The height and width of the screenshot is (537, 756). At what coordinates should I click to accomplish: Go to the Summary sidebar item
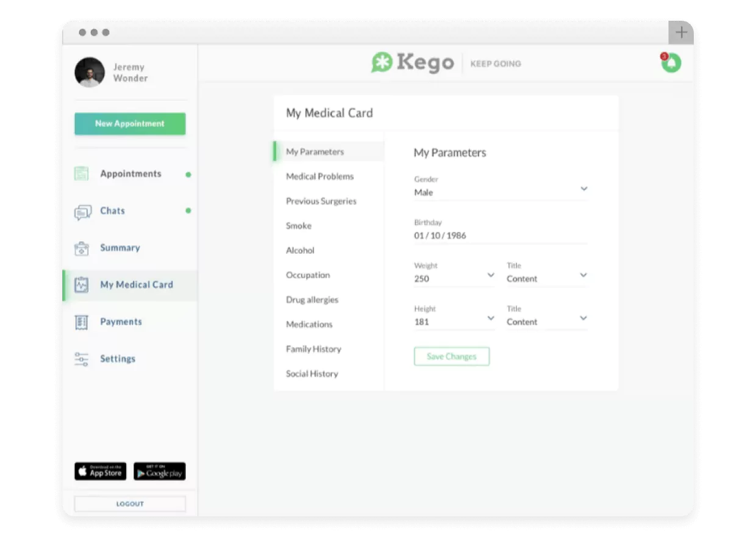(x=130, y=248)
